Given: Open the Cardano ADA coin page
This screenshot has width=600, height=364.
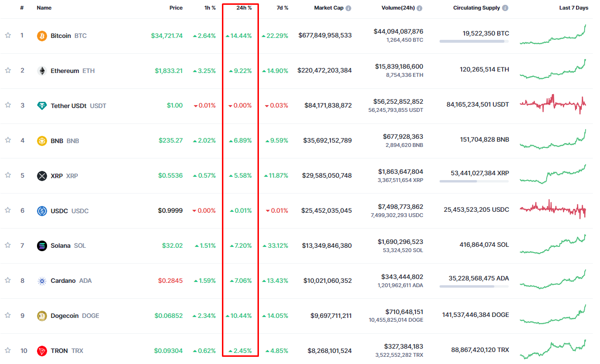Looking at the screenshot, I should point(71,281).
